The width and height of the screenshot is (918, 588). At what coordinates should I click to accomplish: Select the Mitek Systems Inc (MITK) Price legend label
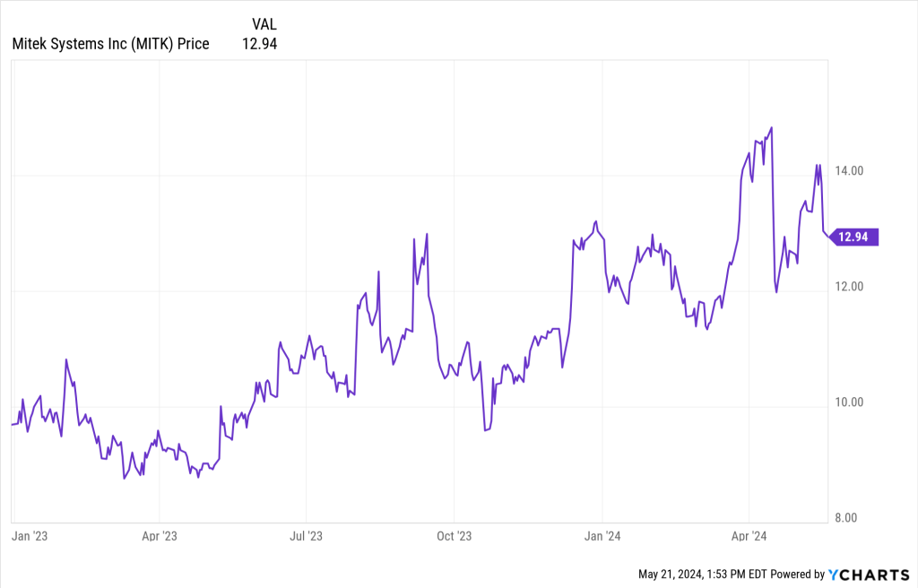[x=110, y=43]
